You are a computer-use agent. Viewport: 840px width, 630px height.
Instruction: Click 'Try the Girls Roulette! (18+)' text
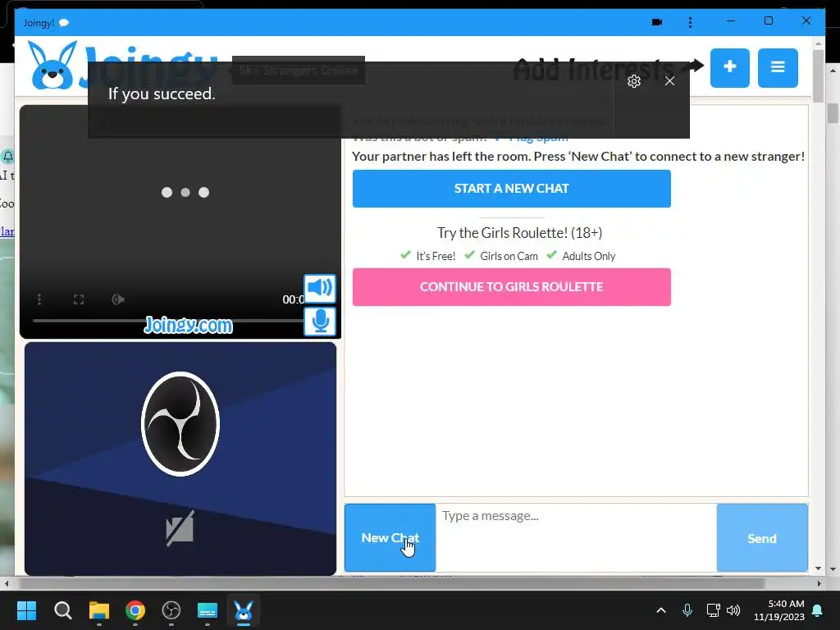point(519,233)
